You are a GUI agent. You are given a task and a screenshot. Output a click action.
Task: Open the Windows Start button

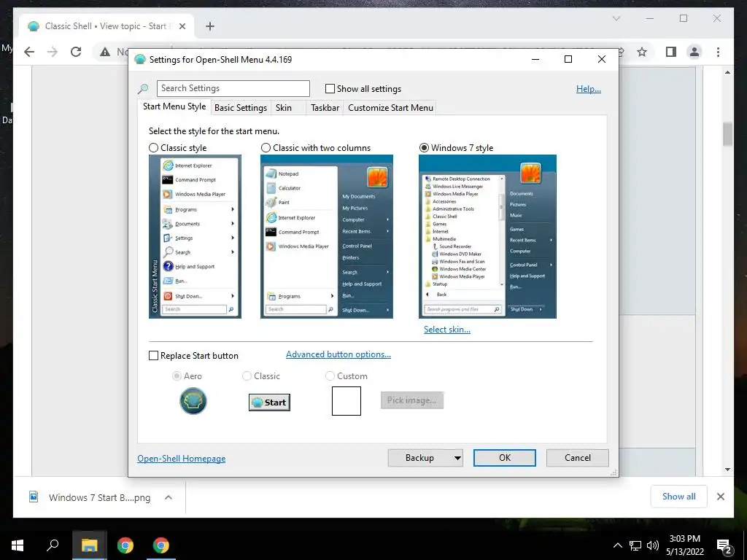(18, 545)
